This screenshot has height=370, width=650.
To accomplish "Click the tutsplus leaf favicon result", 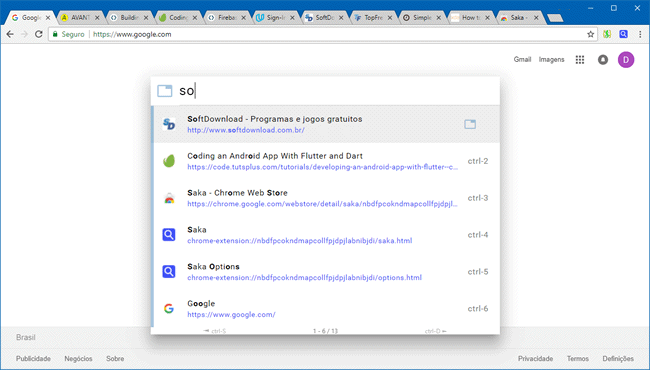I will [169, 161].
